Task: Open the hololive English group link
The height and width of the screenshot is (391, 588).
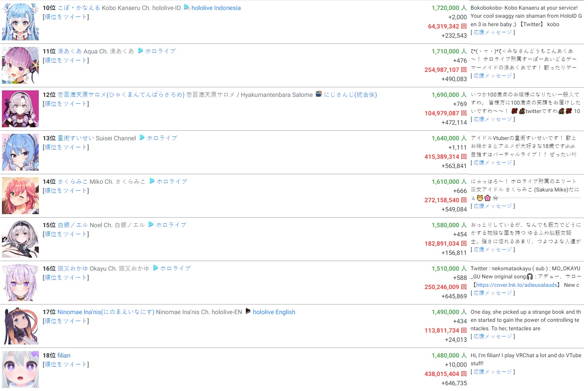Action: 274,312
